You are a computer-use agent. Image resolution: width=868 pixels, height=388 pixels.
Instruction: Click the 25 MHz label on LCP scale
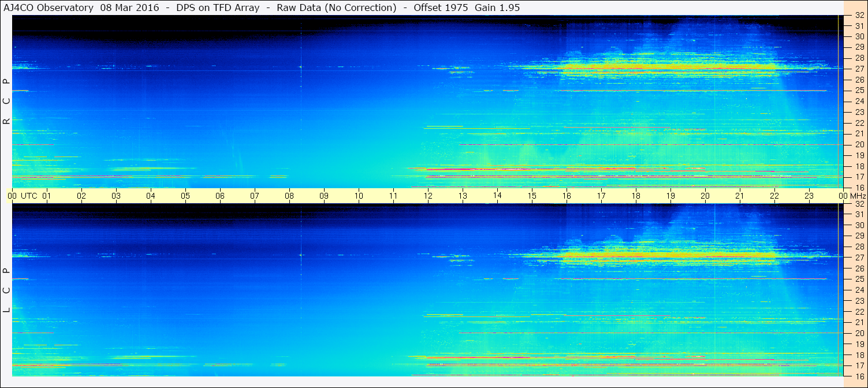point(859,279)
